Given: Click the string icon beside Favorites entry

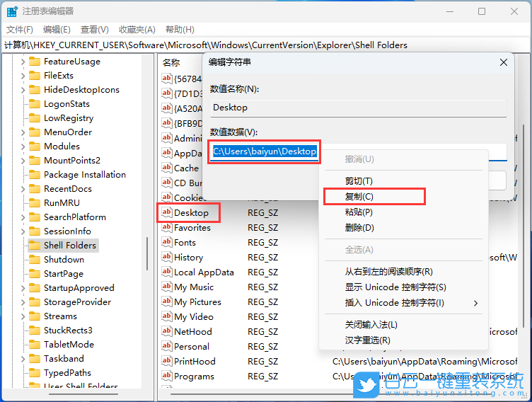Looking at the screenshot, I should coord(166,228).
